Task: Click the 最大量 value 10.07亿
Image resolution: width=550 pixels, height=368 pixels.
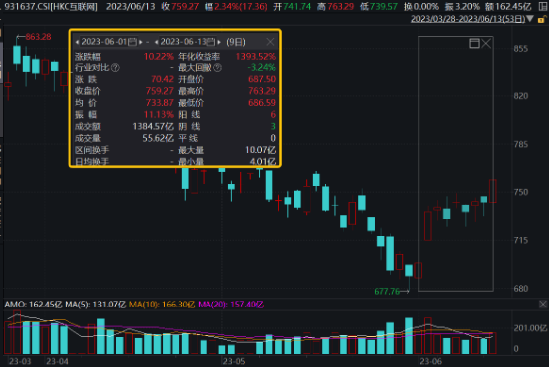Action: pos(260,150)
